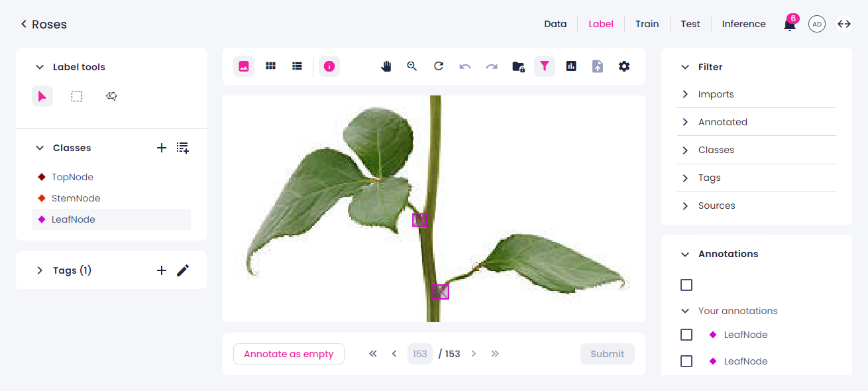This screenshot has height=391, width=868.
Task: Collapse the Annotations panel
Action: tap(685, 254)
